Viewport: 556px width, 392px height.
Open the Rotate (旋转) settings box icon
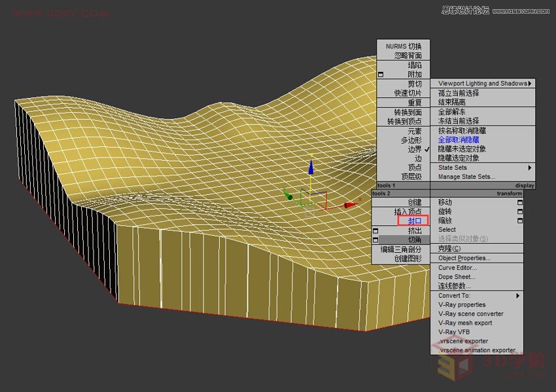click(519, 212)
